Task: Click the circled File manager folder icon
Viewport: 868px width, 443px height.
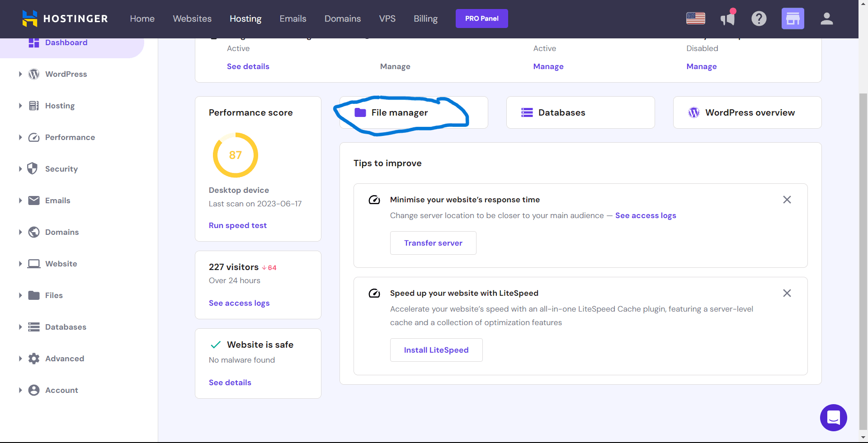Action: pos(359,113)
